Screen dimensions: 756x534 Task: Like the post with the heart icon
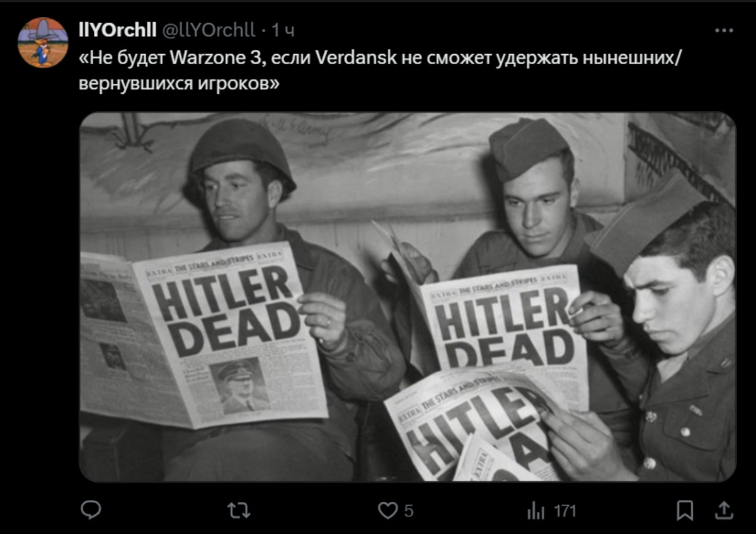point(387,510)
